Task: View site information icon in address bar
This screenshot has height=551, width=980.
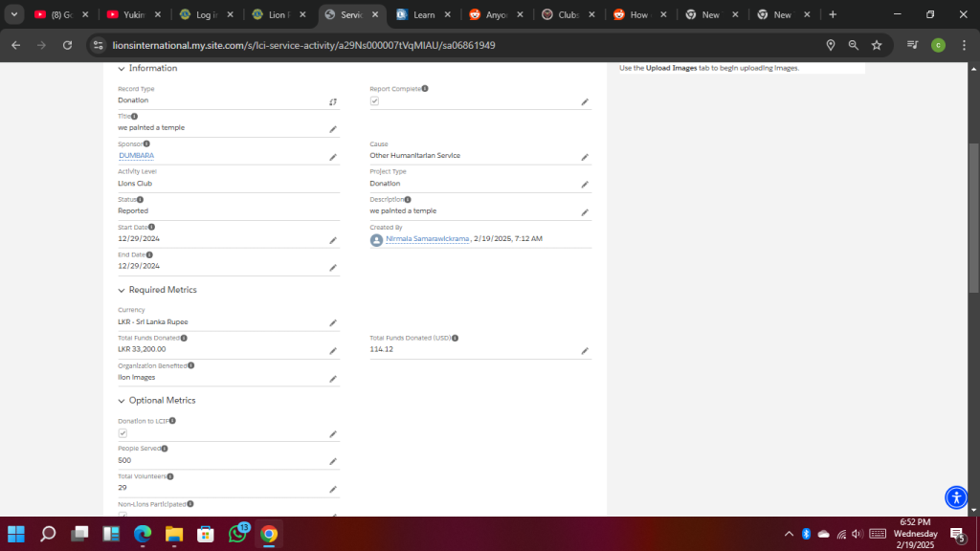Action: pyautogui.click(x=99, y=45)
